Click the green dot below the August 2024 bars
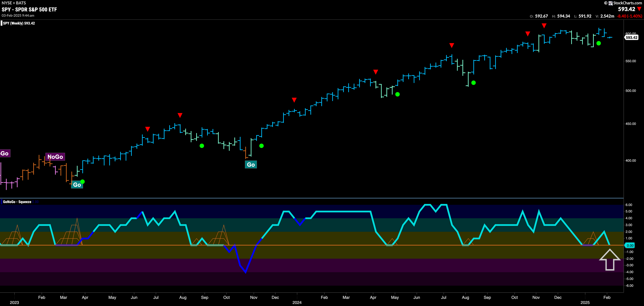 tap(474, 83)
